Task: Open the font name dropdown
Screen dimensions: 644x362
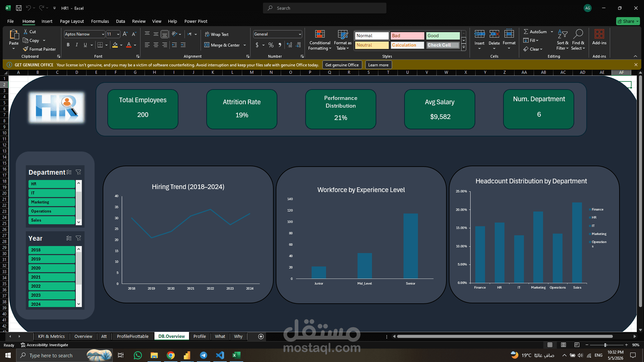Action: click(x=103, y=34)
